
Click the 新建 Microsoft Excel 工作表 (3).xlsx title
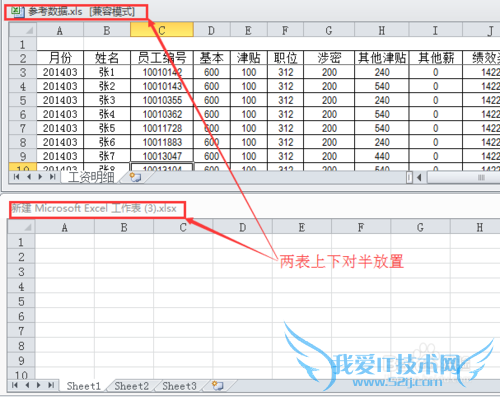pyautogui.click(x=94, y=209)
